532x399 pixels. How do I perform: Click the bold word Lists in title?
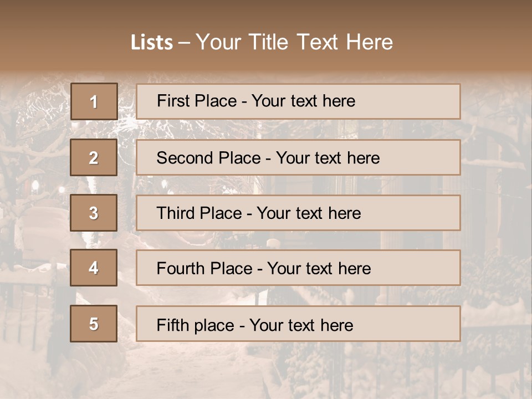coord(152,43)
